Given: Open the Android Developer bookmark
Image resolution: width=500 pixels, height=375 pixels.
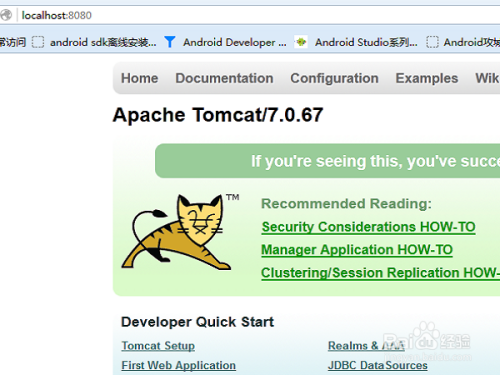Looking at the screenshot, I should point(235,42).
